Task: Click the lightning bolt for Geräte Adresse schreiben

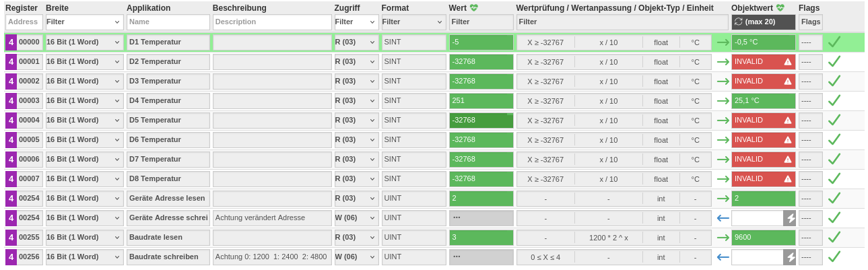Action: pyautogui.click(x=790, y=218)
